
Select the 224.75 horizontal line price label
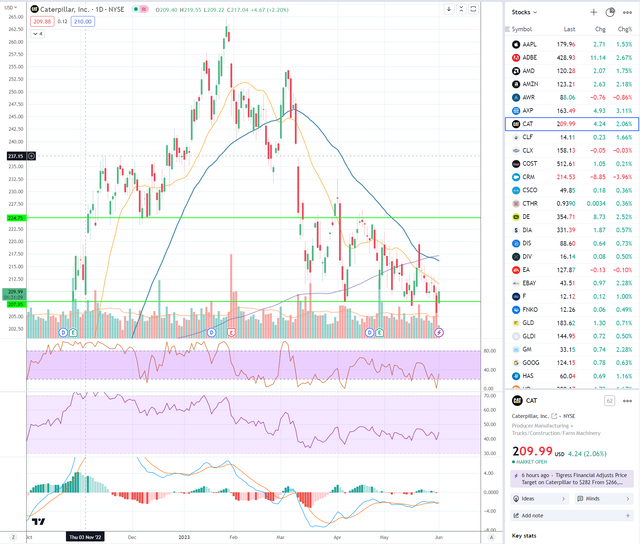coord(16,218)
